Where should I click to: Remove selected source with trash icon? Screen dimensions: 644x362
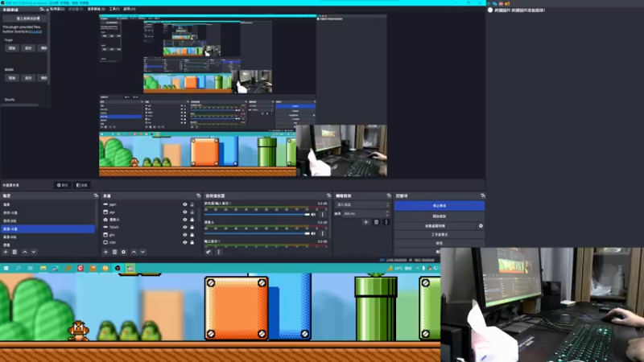[114, 252]
